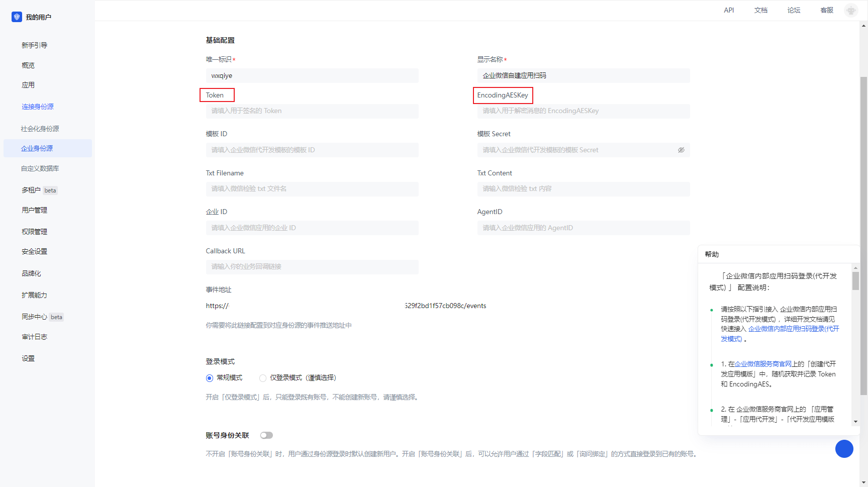Focus the Token input field
Viewport: 868px width, 487px height.
pos(312,111)
